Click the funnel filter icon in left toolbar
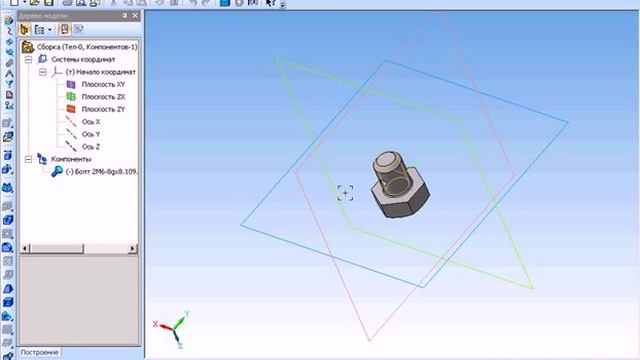Screen dimensions: 640x360 pos(9,84)
